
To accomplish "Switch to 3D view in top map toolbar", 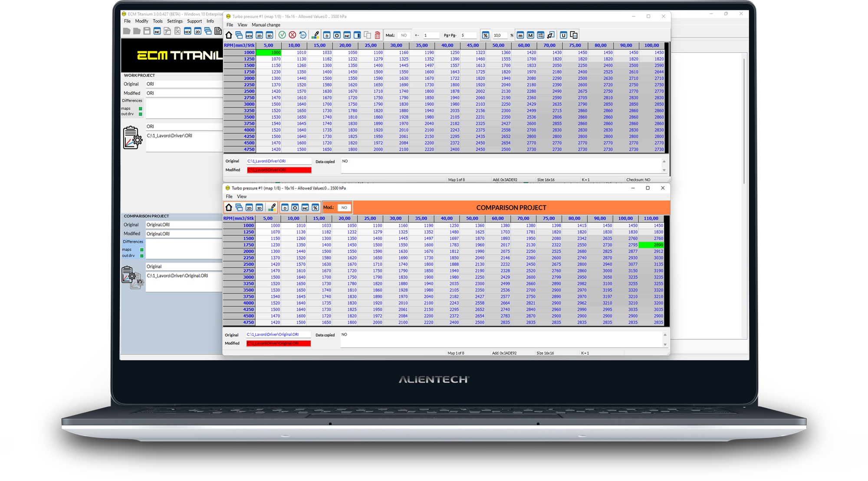I will (x=270, y=35).
